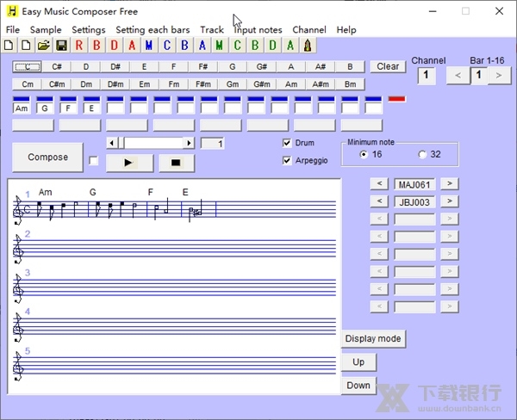Viewport: 517px width, 420px height.
Task: Click the slider's right scroll arrow
Action: pyautogui.click(x=189, y=143)
